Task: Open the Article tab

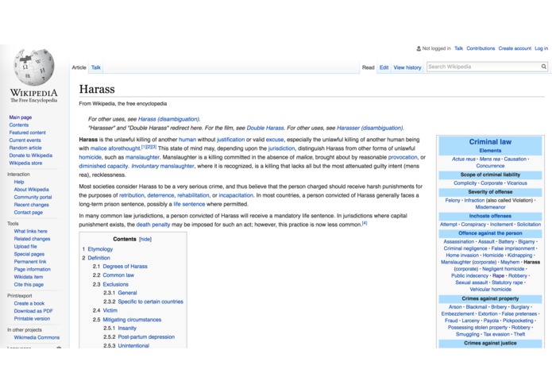Action: 79,67
